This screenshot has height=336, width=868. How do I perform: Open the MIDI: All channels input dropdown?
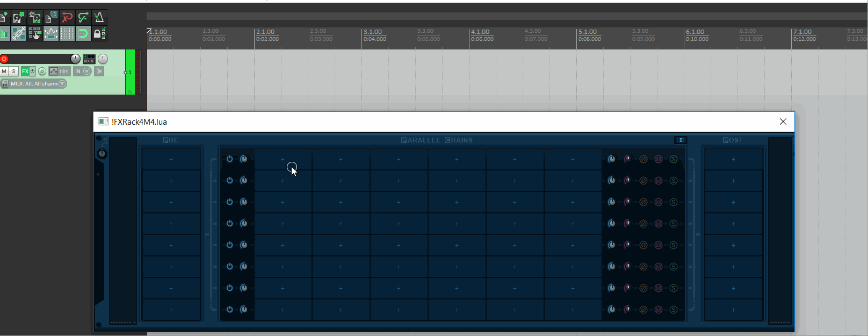[x=34, y=84]
